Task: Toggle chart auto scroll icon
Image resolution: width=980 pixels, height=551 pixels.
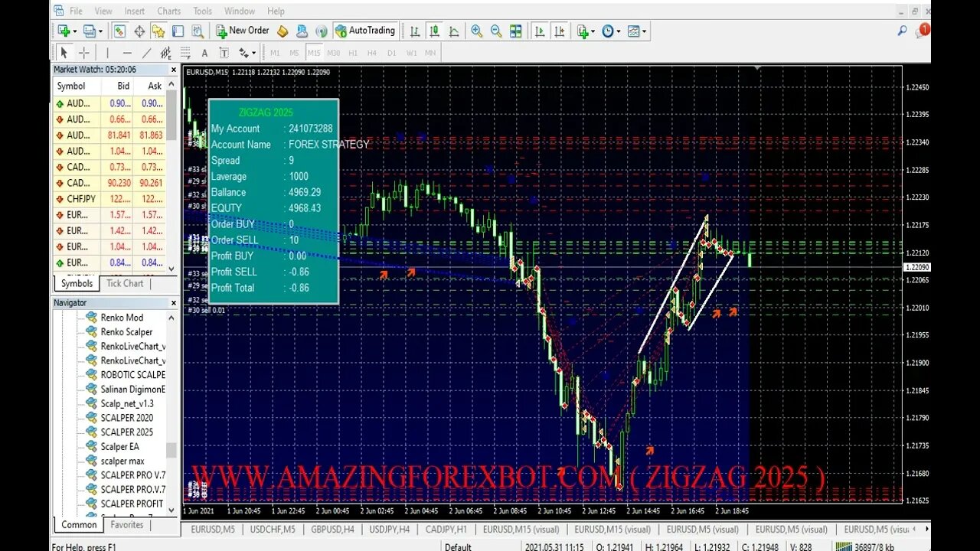Action: point(539,31)
